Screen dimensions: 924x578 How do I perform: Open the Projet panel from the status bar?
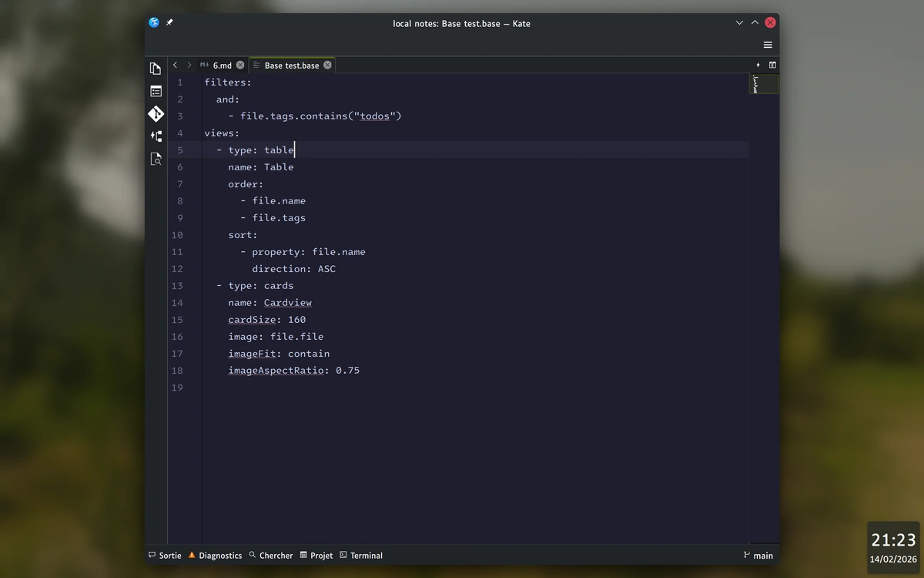pos(316,555)
